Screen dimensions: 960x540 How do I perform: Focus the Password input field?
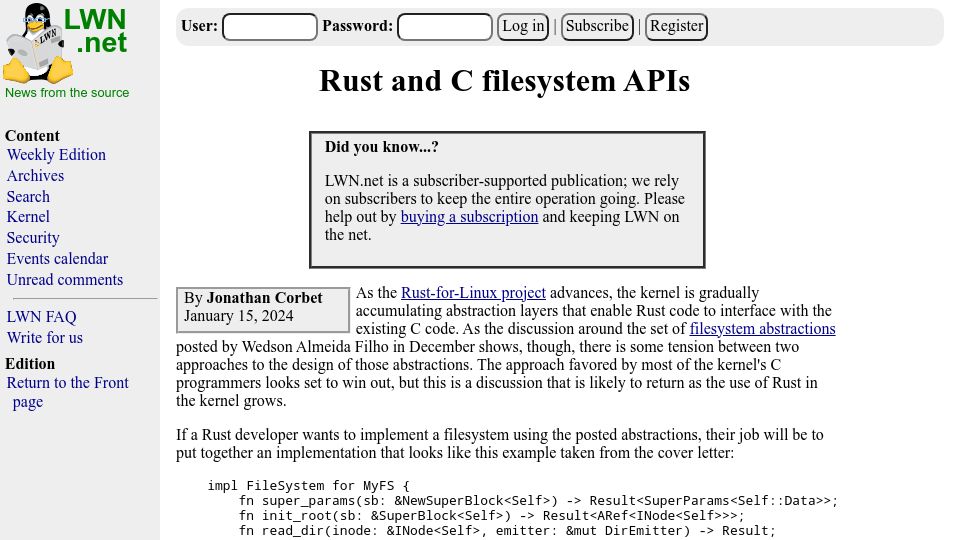pos(445,27)
